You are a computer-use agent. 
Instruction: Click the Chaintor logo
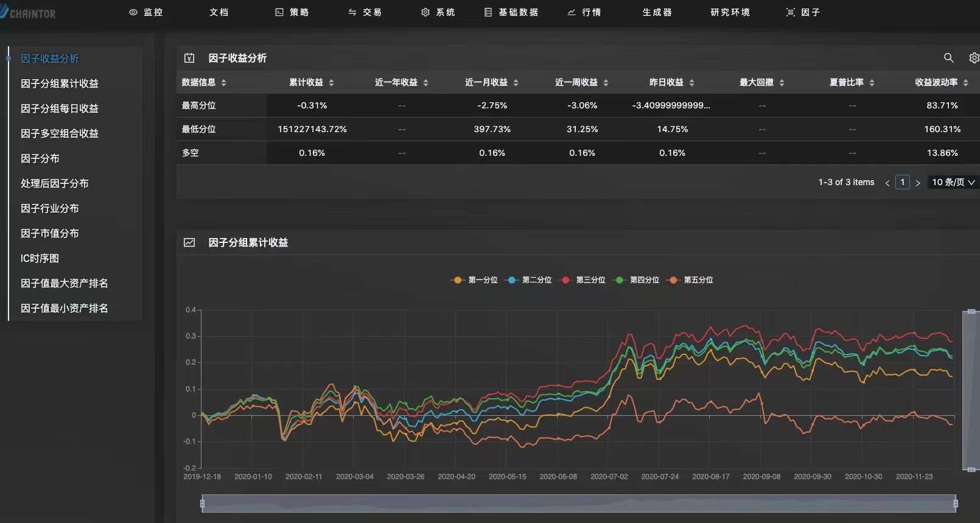coord(28,12)
